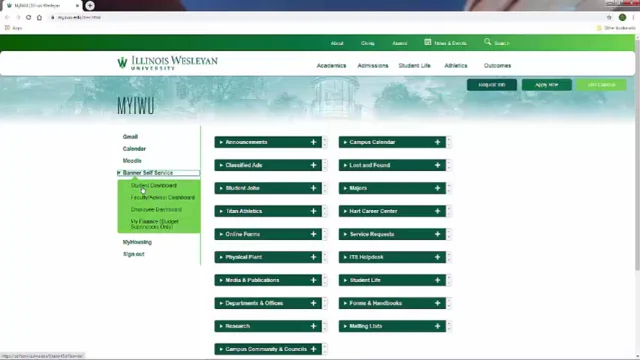Open MyHousing from the sidebar

[x=137, y=242]
